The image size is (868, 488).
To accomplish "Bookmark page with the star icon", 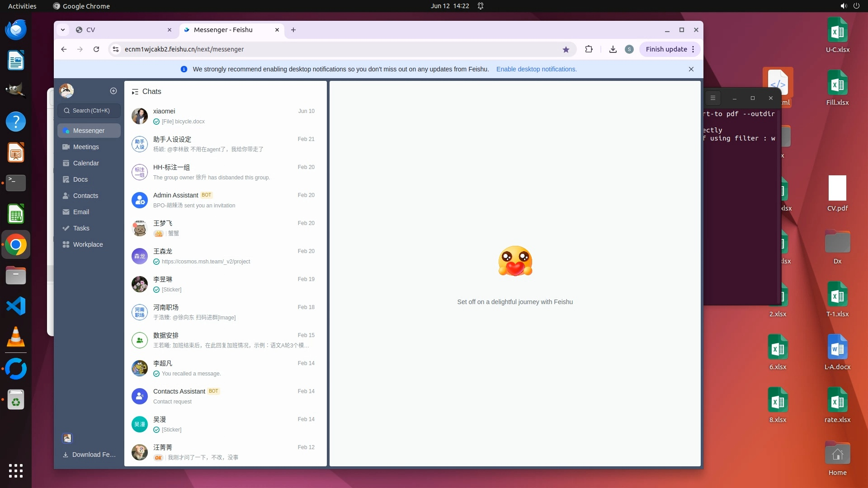I will 566,49.
